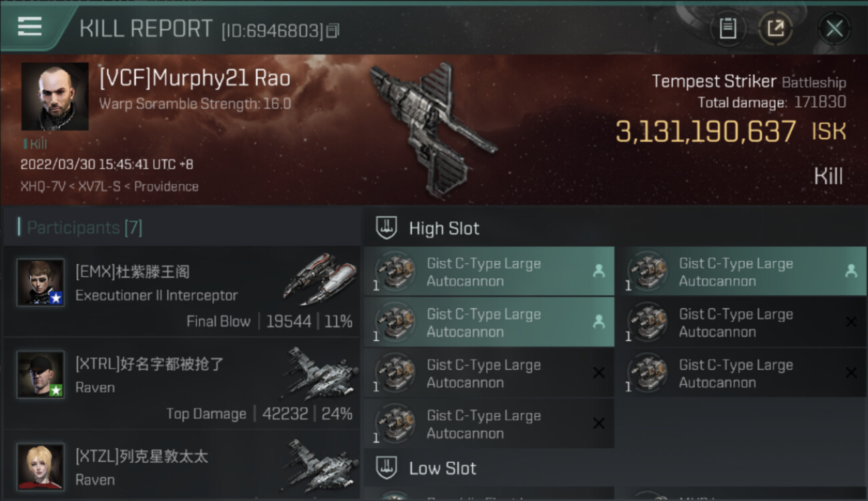Viewport: 868px width, 501px height.
Task: Open the Providence region link
Action: [166, 186]
